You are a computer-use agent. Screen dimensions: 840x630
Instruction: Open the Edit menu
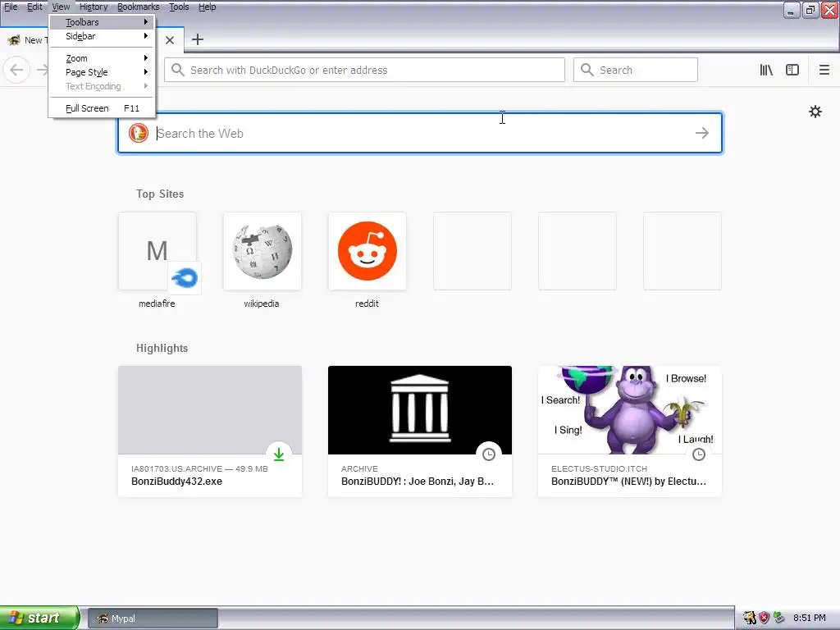[x=34, y=7]
